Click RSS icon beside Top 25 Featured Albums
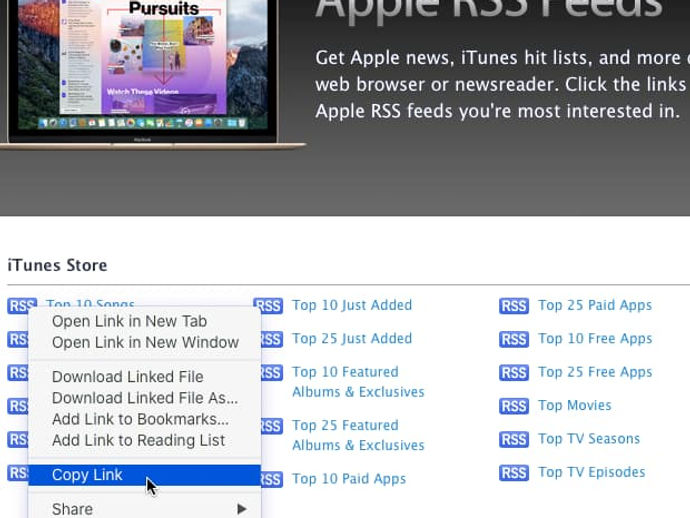This screenshot has width=690, height=518. pos(272,426)
